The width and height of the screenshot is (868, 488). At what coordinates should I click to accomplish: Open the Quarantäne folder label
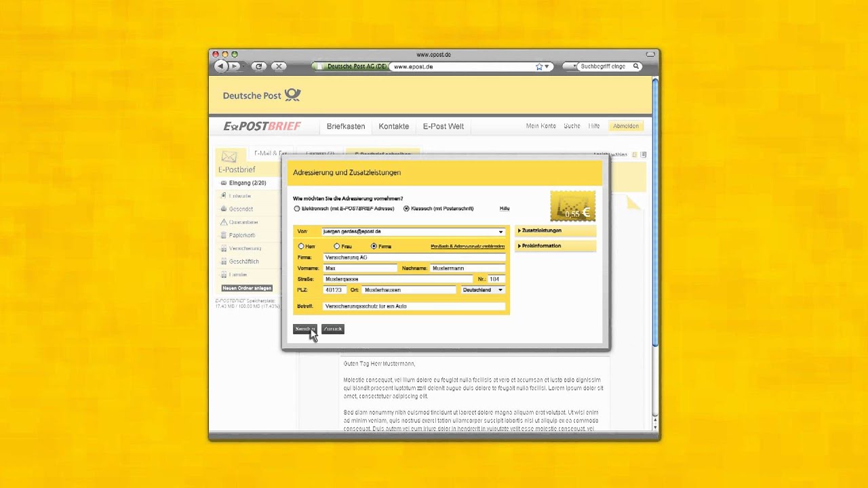(243, 222)
